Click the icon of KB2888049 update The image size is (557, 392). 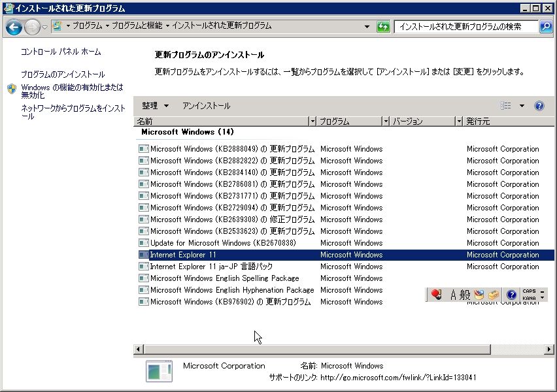144,149
